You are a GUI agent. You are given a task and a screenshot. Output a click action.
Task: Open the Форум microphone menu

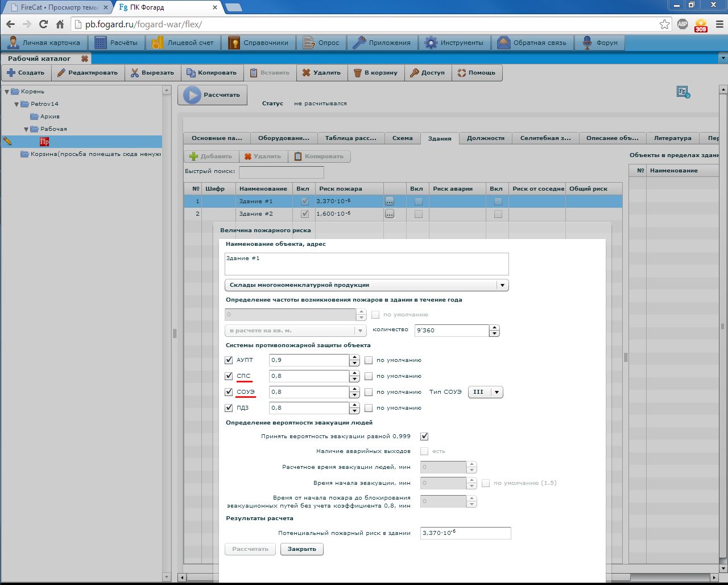(x=600, y=43)
